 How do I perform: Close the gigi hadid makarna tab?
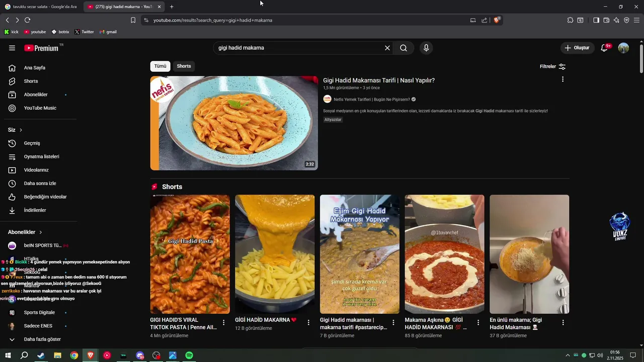[x=159, y=7]
